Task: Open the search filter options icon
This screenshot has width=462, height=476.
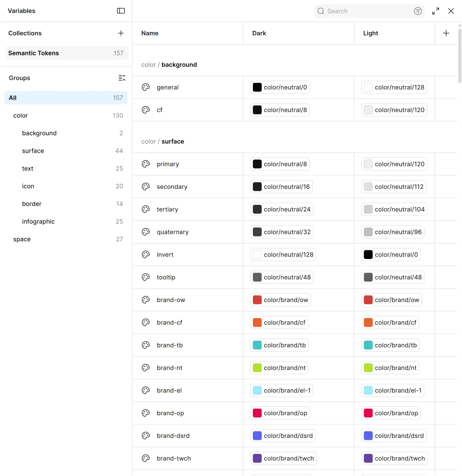Action: [x=418, y=11]
